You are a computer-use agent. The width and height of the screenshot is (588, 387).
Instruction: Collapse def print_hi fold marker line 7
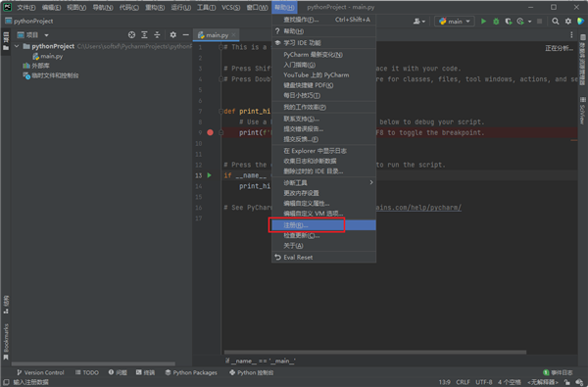[x=220, y=111]
